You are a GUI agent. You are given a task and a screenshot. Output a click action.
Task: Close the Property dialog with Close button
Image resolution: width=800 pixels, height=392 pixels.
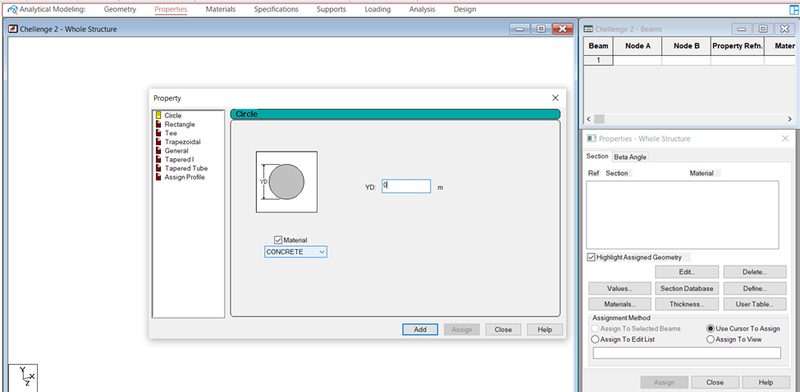[x=503, y=330]
